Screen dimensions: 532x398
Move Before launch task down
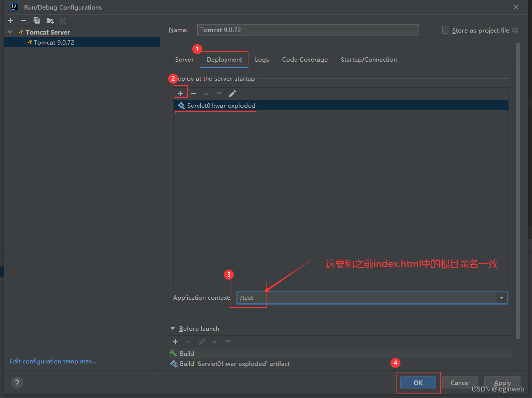pos(228,342)
